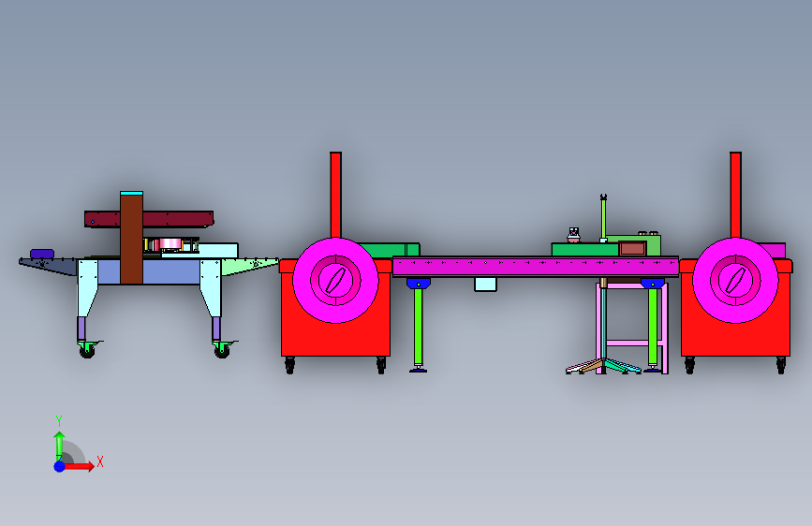Select the pink support frame under the conveyor
The height and width of the screenshot is (526, 812).
[x=632, y=343]
